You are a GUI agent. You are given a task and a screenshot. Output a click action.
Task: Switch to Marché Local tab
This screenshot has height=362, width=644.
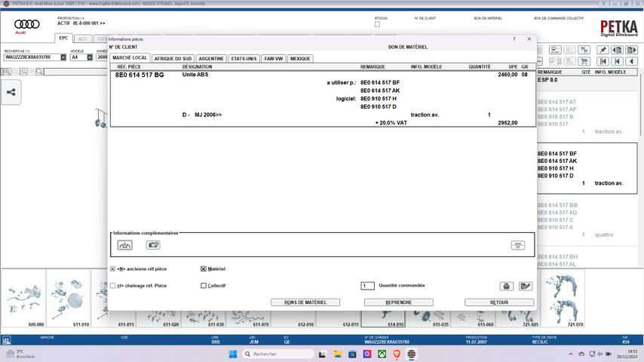(x=130, y=58)
